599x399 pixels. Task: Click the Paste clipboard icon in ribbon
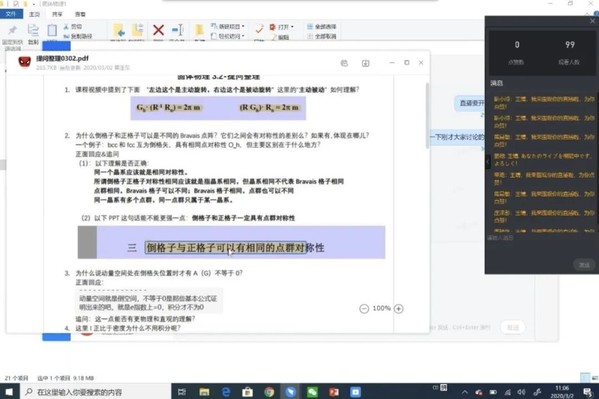pos(52,30)
